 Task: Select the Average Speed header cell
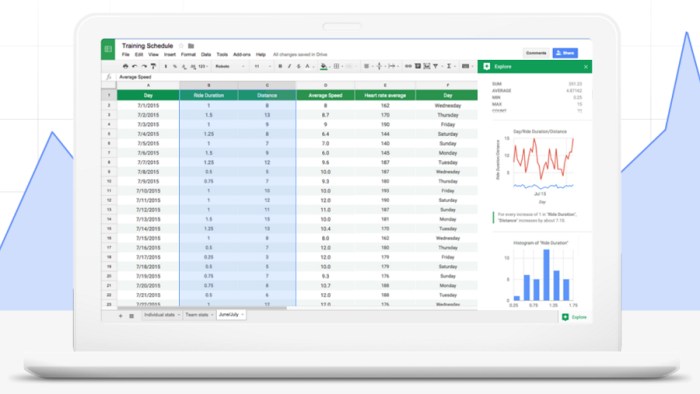325,95
